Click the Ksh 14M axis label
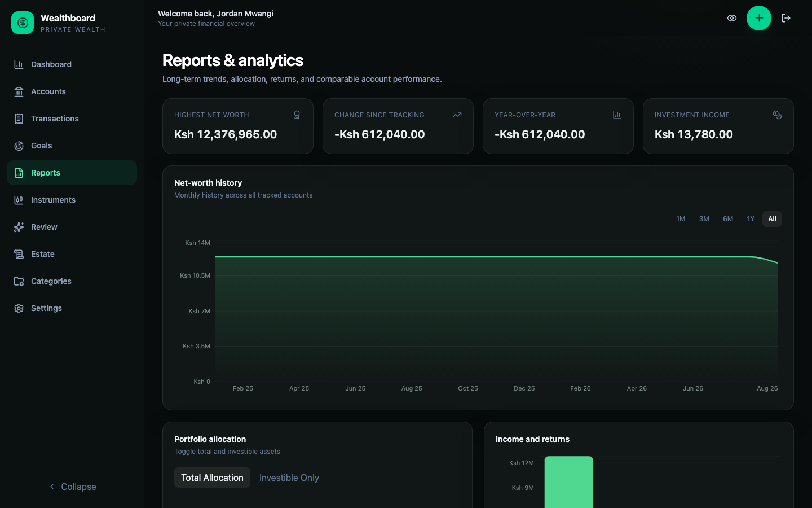This screenshot has height=508, width=812. 197,243
